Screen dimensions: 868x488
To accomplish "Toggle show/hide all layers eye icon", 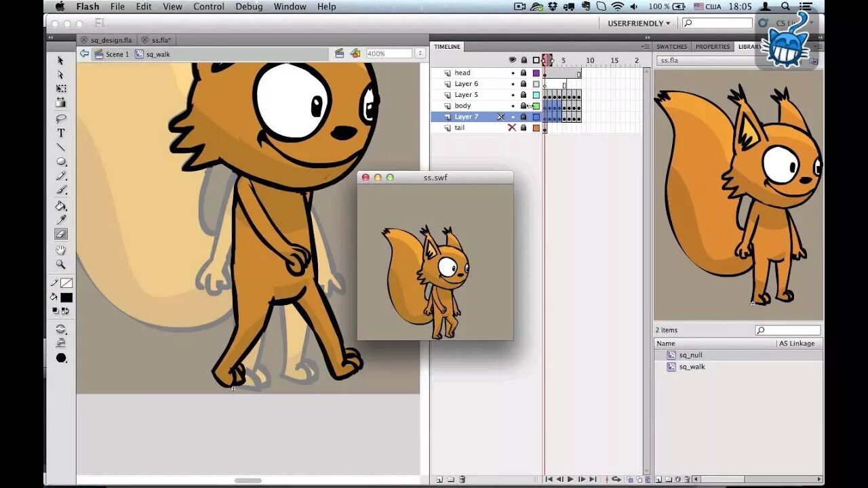I will (513, 60).
